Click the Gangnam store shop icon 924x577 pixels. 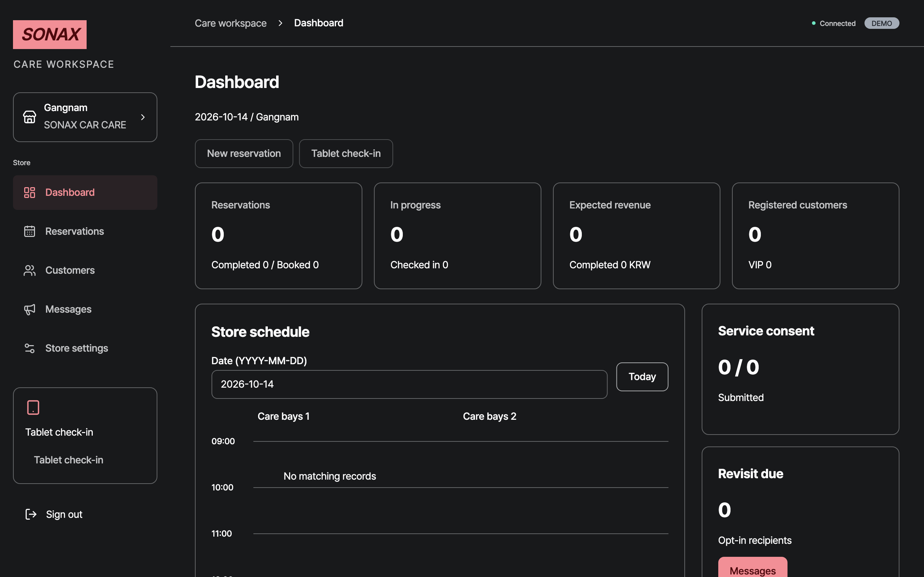29,117
